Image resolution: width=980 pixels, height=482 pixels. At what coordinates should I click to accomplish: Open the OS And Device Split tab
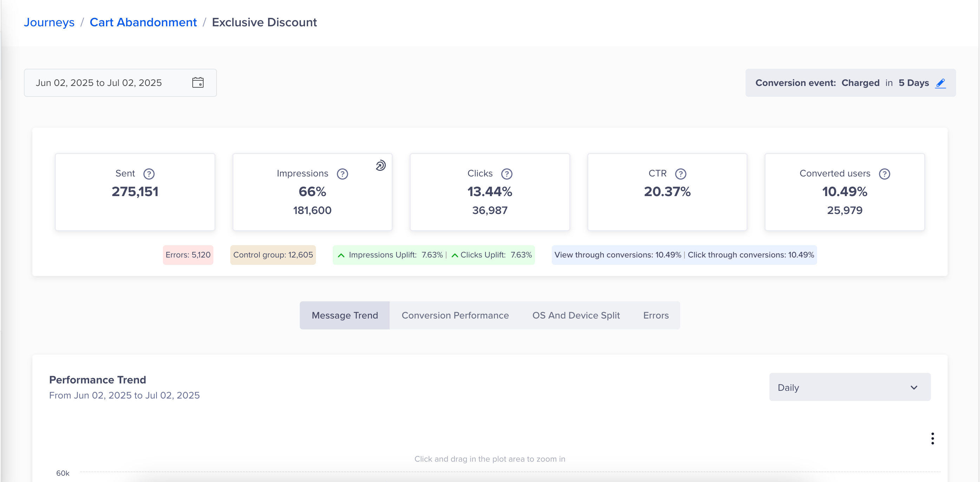pos(576,315)
